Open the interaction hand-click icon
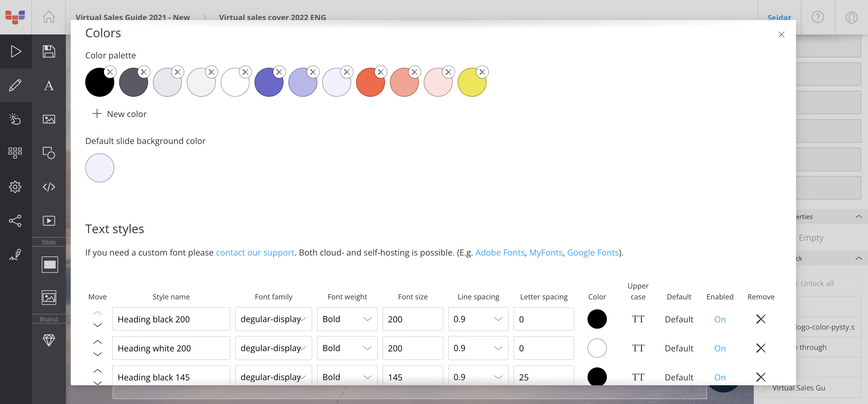 tap(15, 119)
